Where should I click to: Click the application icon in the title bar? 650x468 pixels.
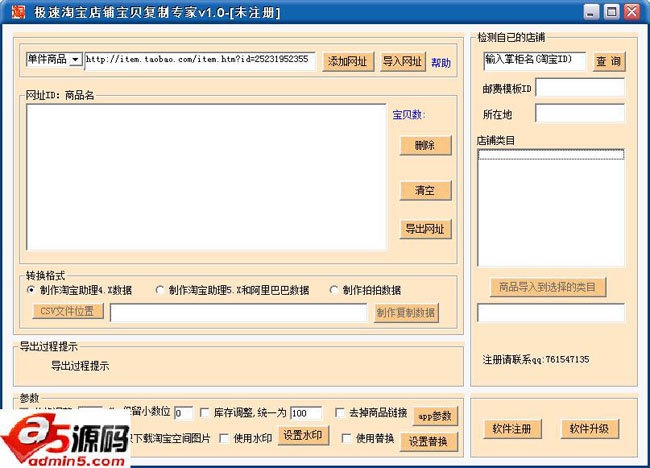tap(18, 12)
